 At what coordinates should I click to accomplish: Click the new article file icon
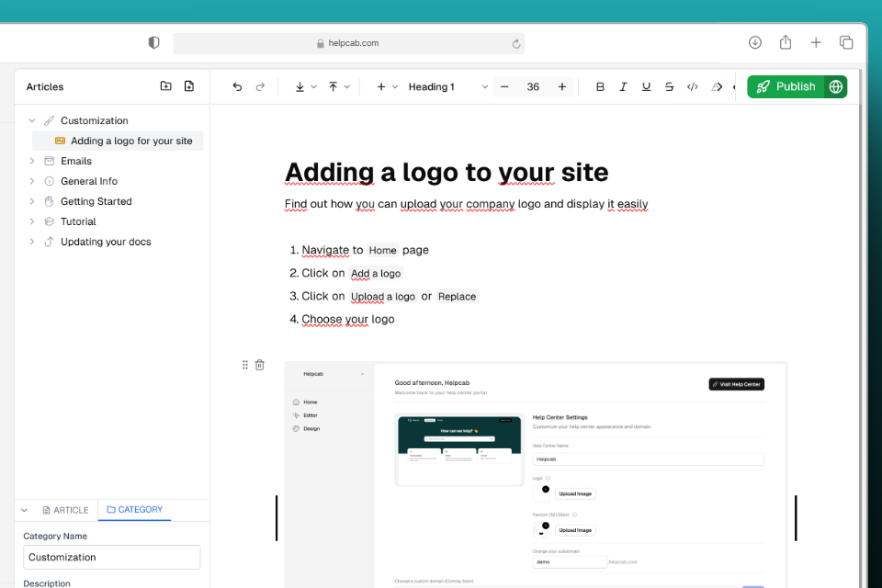(x=189, y=86)
